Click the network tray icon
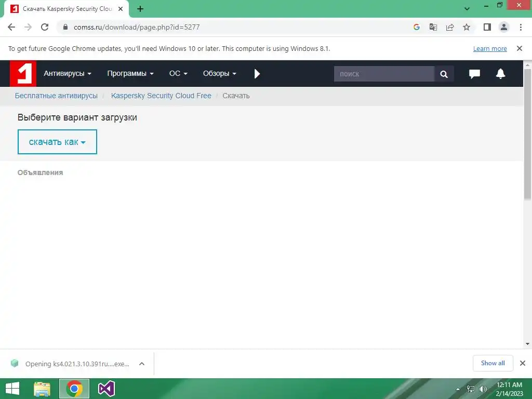Viewport: 532px width, 399px height. pyautogui.click(x=470, y=389)
